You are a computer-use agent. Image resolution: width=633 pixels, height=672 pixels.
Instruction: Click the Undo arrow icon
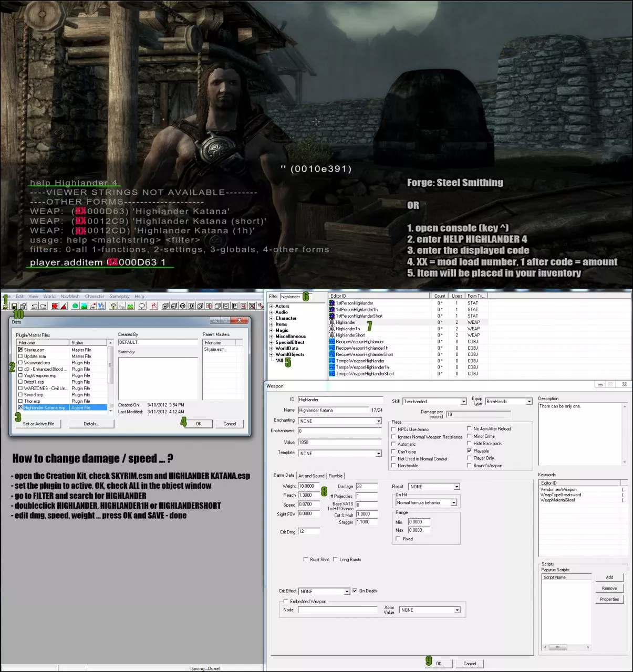point(34,306)
